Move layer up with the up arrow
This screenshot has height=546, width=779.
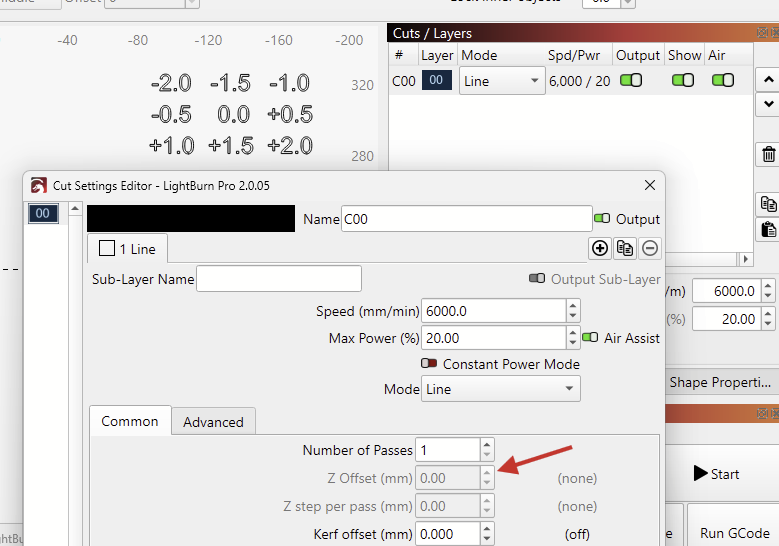tap(768, 79)
